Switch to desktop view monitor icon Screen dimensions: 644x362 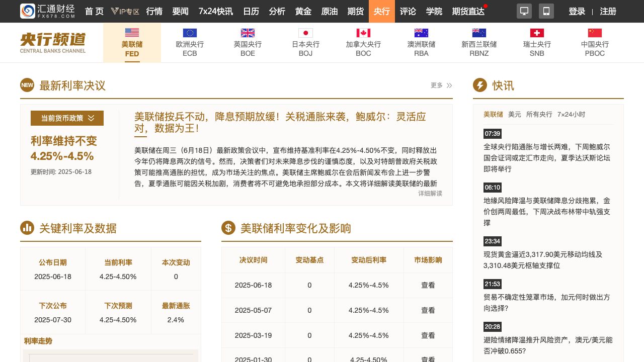(x=524, y=11)
